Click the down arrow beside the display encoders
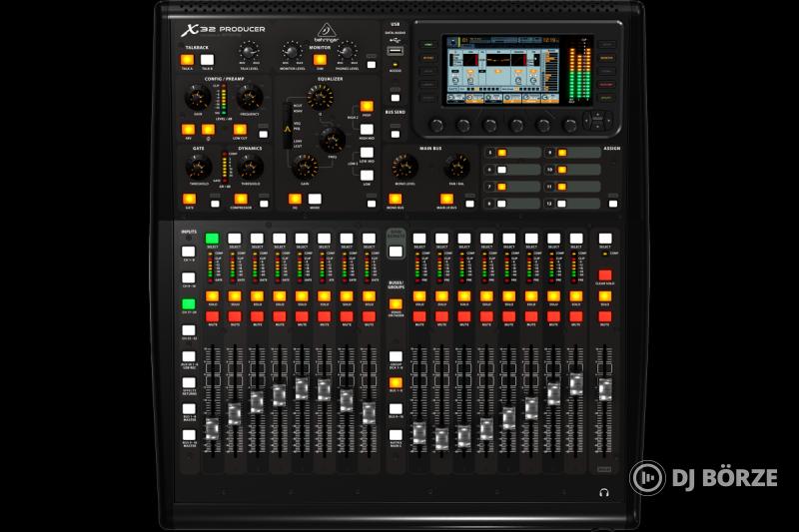Viewport: 799px width, 532px height. click(x=598, y=126)
